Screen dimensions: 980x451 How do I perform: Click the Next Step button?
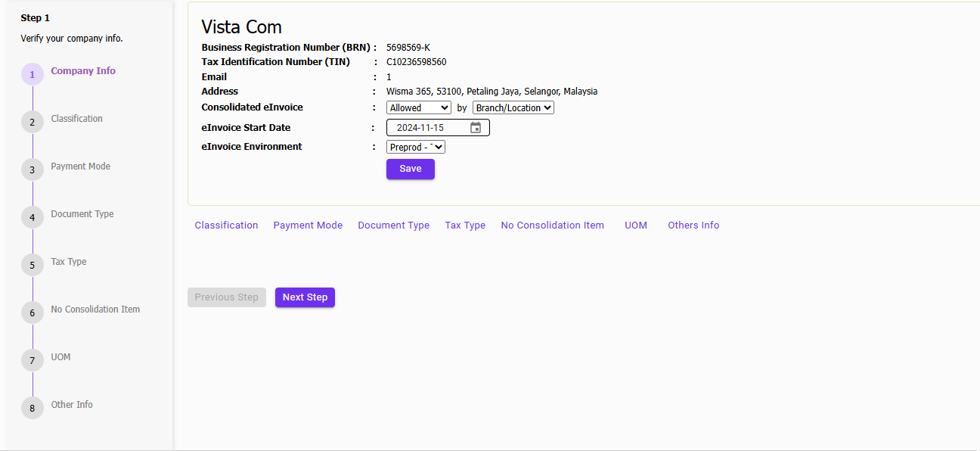[305, 297]
